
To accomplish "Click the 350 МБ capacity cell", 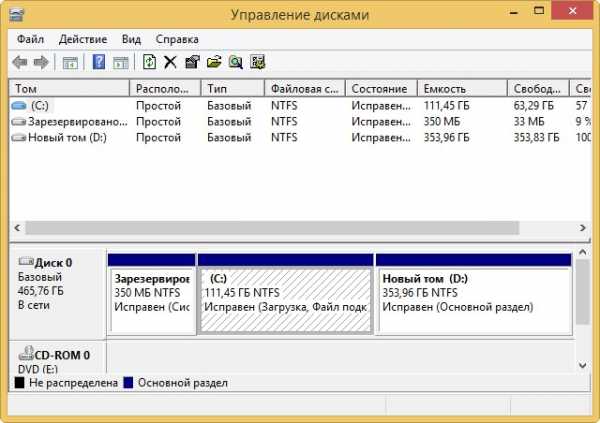I will click(x=442, y=122).
